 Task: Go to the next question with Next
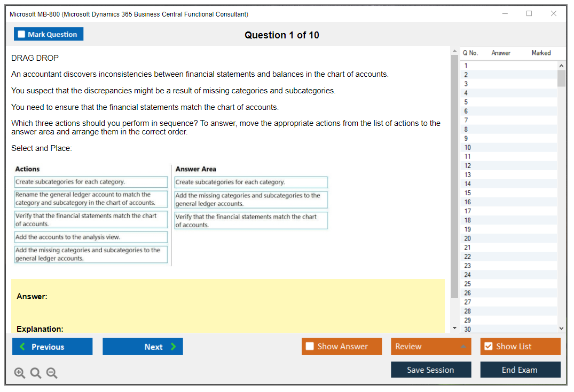click(x=143, y=347)
